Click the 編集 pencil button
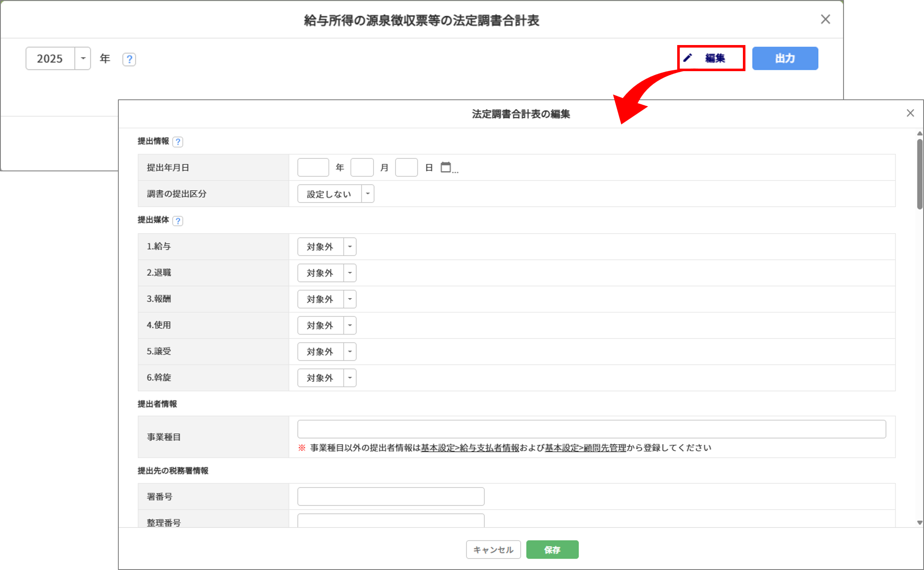Image resolution: width=924 pixels, height=570 pixels. 711,58
